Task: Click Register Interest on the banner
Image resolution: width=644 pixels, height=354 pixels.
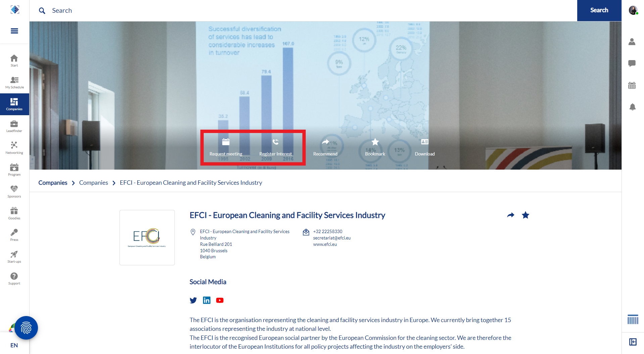Action: click(276, 147)
